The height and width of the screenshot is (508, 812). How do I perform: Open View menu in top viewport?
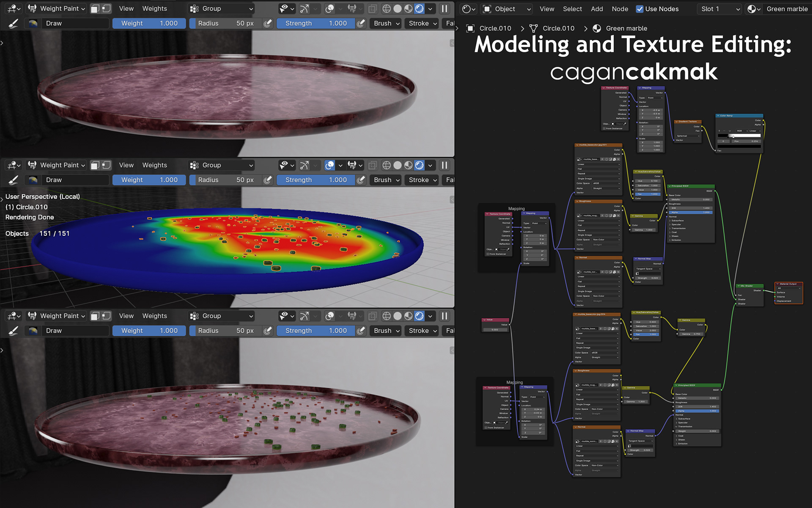coord(126,8)
